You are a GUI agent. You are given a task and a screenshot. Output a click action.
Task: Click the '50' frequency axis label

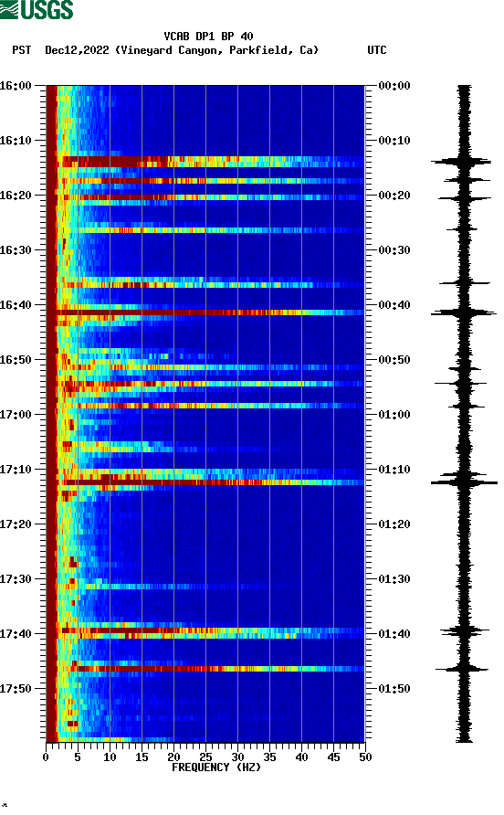coord(365,757)
